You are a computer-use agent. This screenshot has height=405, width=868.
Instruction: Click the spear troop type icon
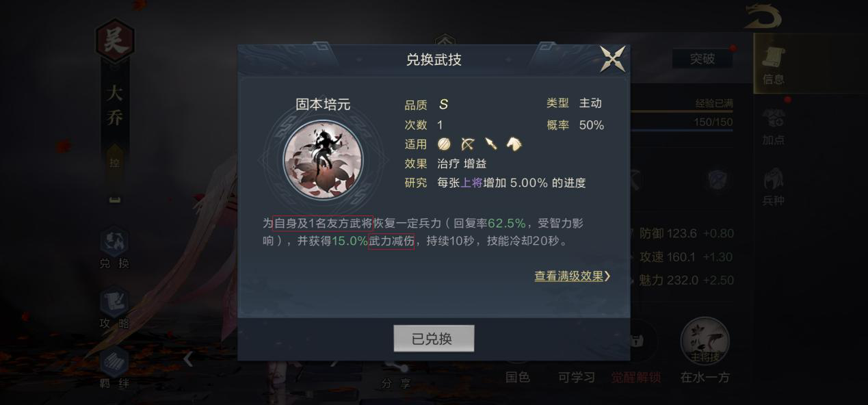tap(491, 144)
